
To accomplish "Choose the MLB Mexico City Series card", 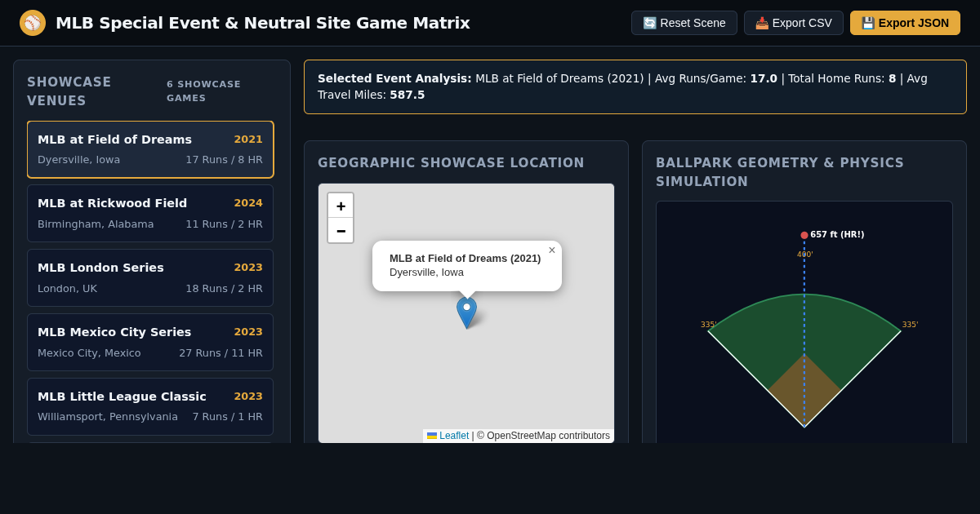I will 150,343.
